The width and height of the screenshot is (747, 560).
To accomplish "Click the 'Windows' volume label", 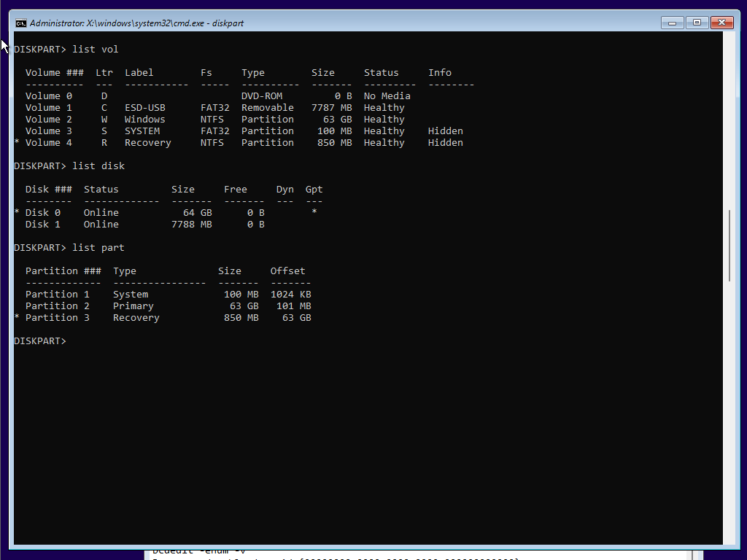I will [145, 120].
